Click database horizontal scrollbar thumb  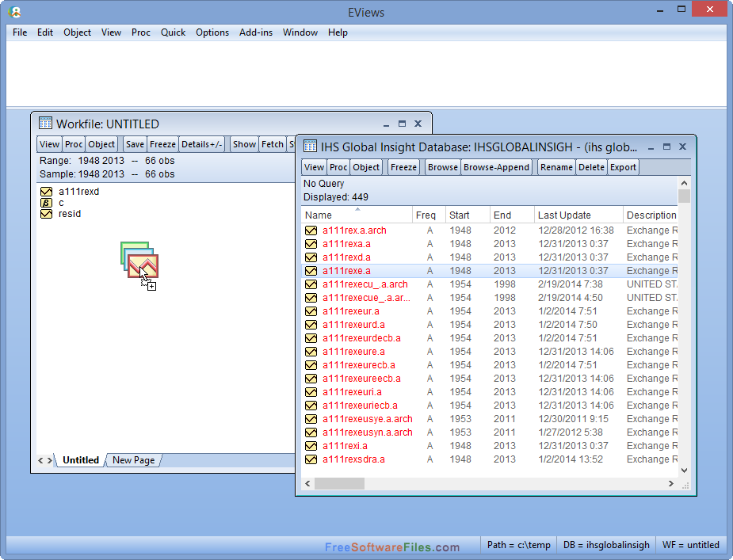tap(339, 483)
